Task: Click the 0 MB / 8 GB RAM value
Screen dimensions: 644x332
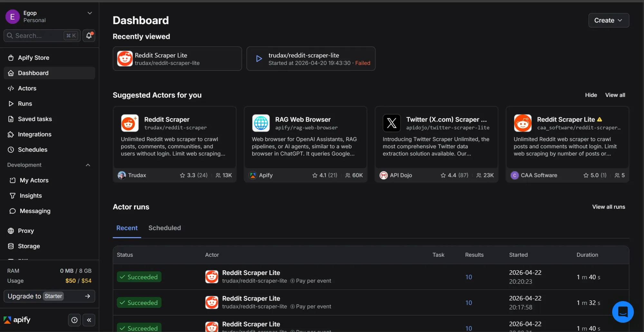Action: [76, 271]
